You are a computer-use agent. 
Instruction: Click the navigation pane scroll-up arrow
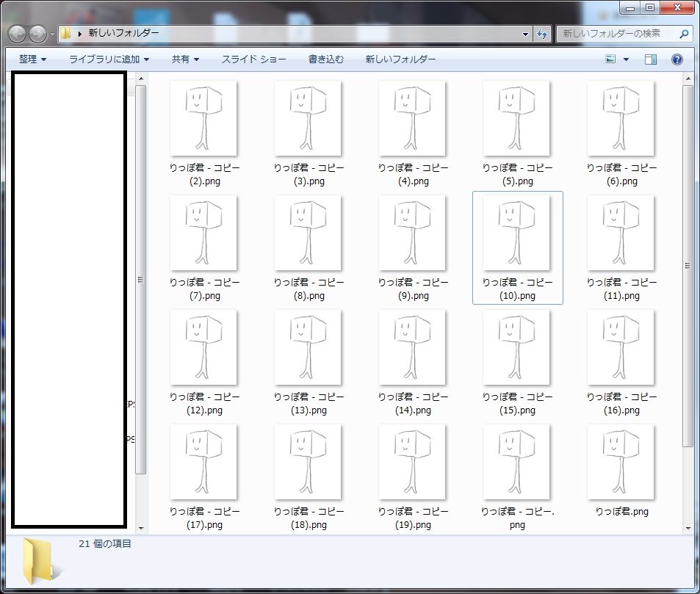pyautogui.click(x=141, y=79)
